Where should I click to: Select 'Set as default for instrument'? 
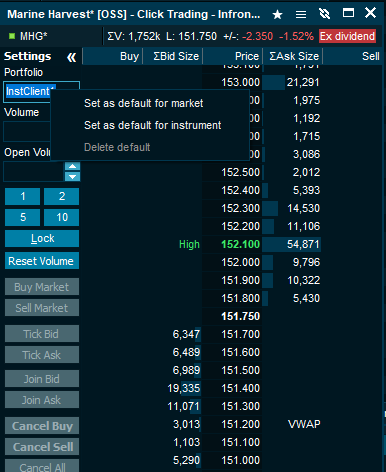coord(153,125)
